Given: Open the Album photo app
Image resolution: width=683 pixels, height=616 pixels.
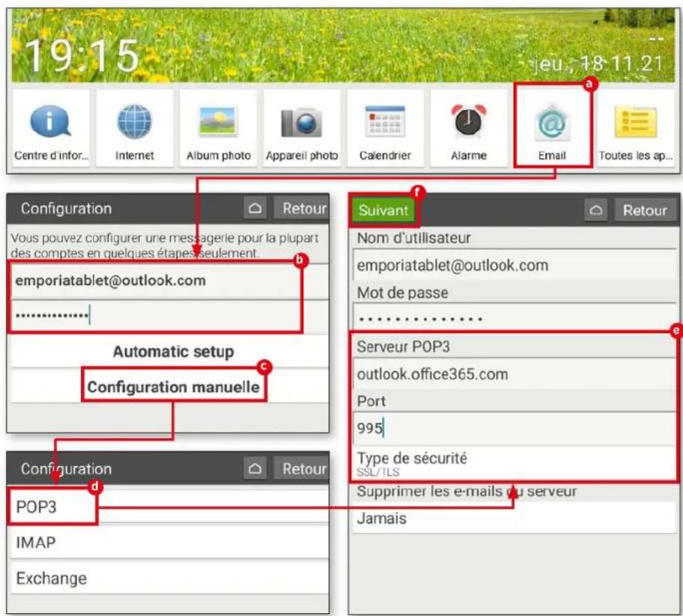Looking at the screenshot, I should (218, 129).
